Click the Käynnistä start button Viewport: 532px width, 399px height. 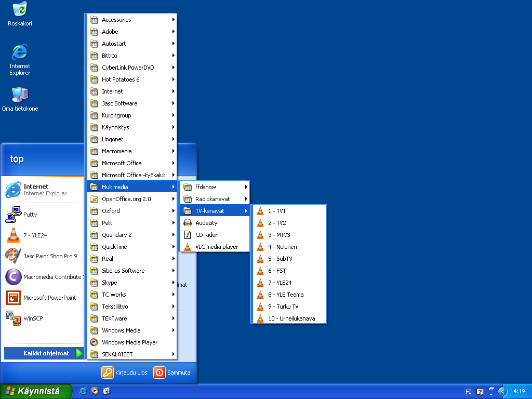coord(36,391)
